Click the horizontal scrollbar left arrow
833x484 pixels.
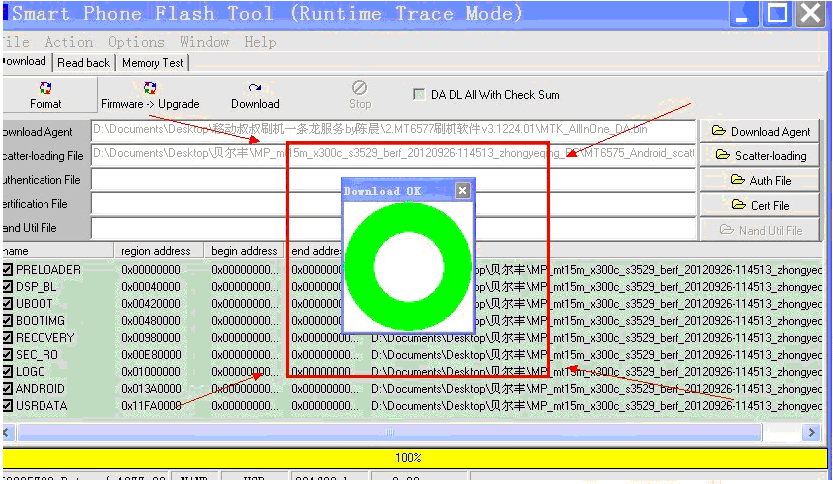pyautogui.click(x=6, y=432)
